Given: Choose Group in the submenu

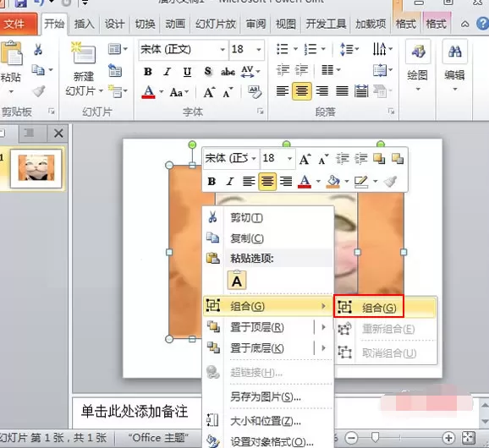Looking at the screenshot, I should 386,308.
